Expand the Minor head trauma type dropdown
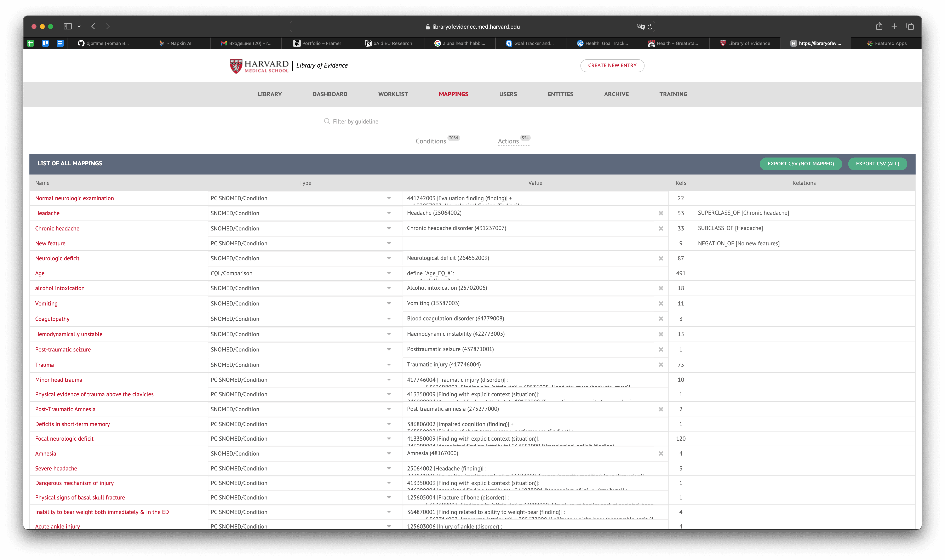Screen dimensions: 945x560 [389, 380]
